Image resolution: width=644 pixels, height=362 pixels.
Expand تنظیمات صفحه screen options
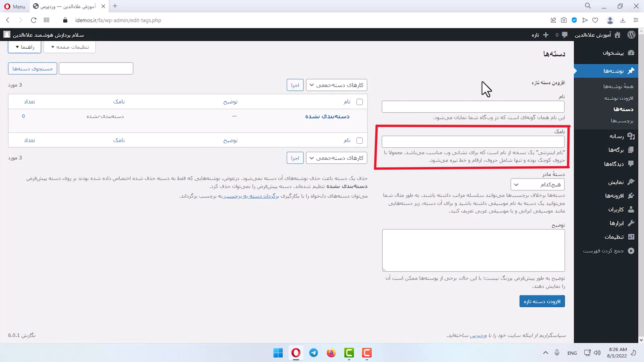69,47
